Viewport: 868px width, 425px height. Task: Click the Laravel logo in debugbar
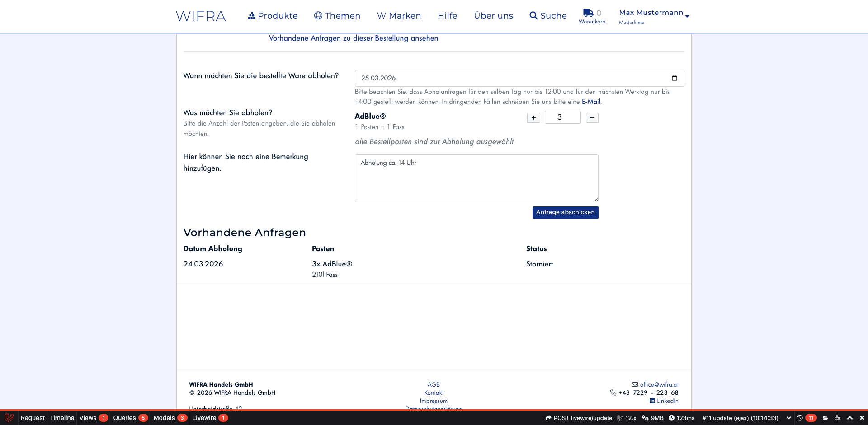(x=9, y=418)
